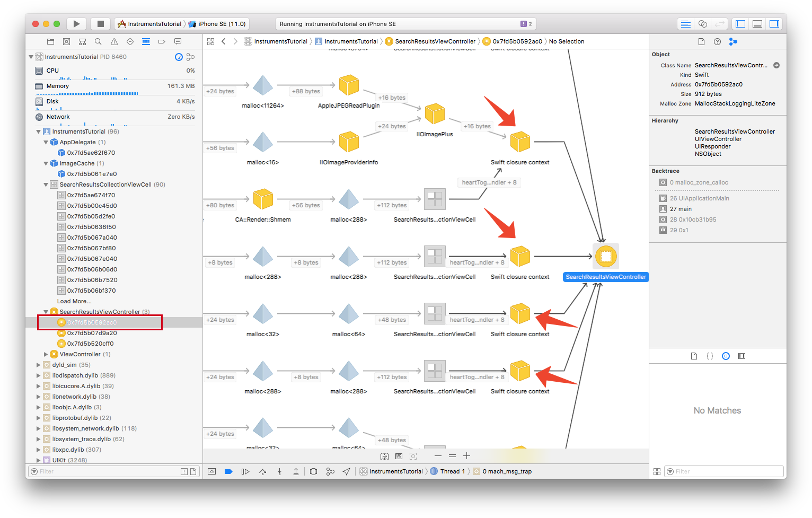This screenshot has width=812, height=518.
Task: Open Debug View Hierarchy
Action: pyautogui.click(x=313, y=471)
